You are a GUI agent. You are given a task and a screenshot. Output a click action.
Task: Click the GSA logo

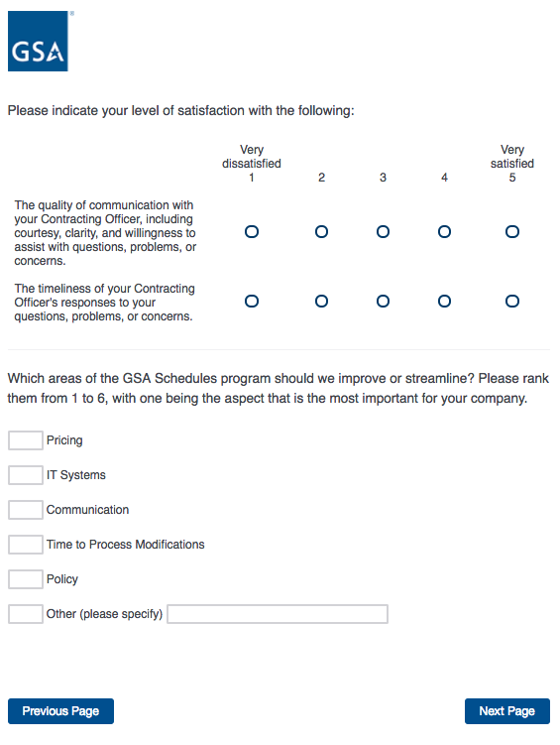click(x=38, y=42)
